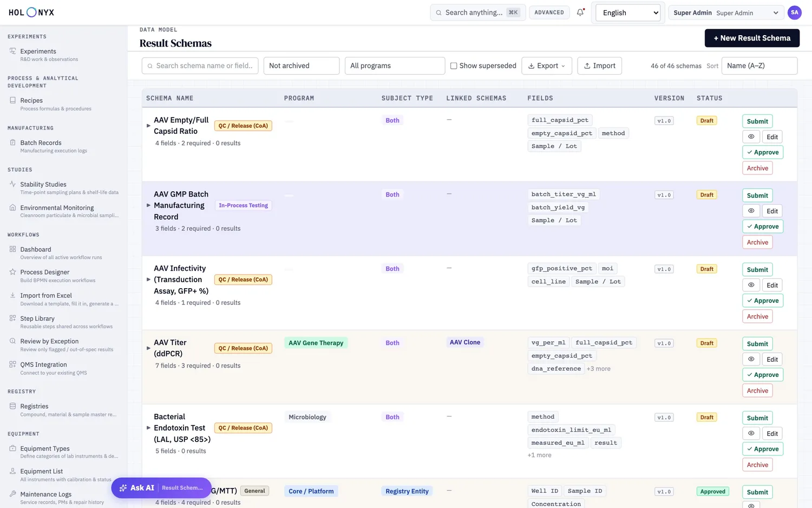
Task: View AAV GMP Batch Manufacturing Record via eye icon
Action: 751,211
